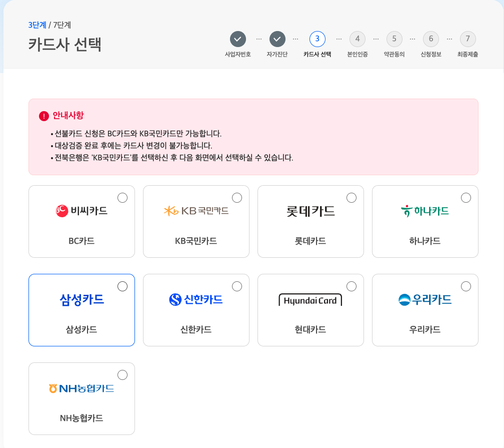The image size is (504, 448).
Task: Click the 롯데카드 logo
Action: point(310,211)
